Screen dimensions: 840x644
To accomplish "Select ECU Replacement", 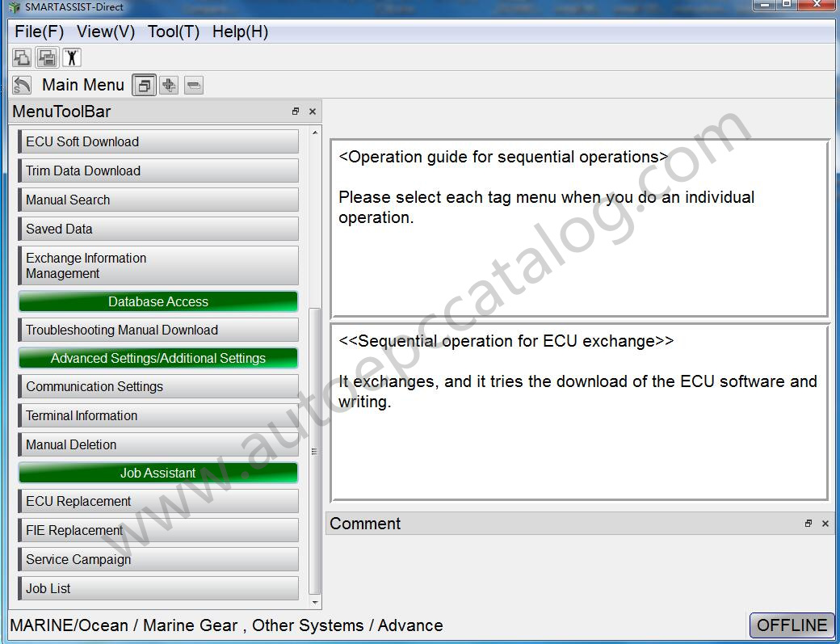I will (158, 501).
